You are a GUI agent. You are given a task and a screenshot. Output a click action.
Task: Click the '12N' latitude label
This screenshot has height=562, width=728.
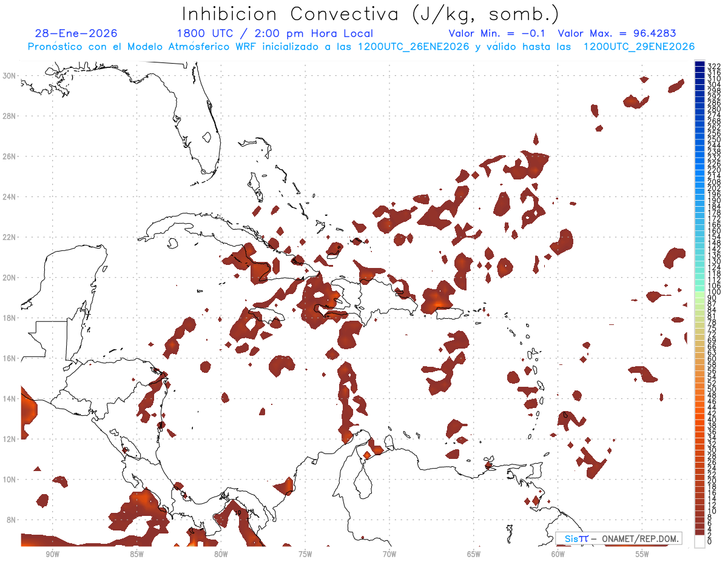[x=10, y=439]
